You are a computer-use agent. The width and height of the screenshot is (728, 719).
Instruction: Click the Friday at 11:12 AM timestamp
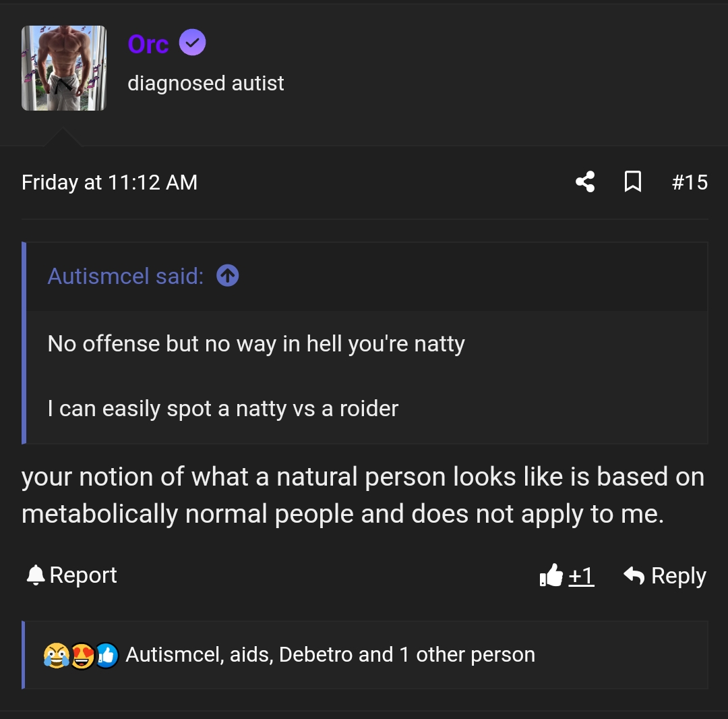tap(109, 182)
